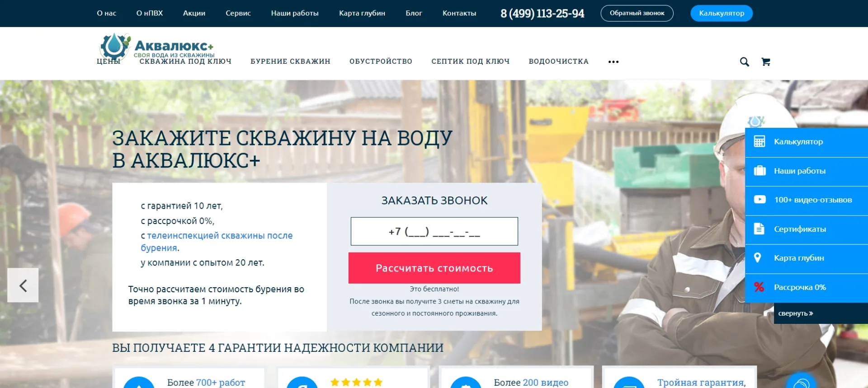This screenshot has width=868, height=388.
Task: Open the site search magnifier icon
Action: click(x=744, y=62)
